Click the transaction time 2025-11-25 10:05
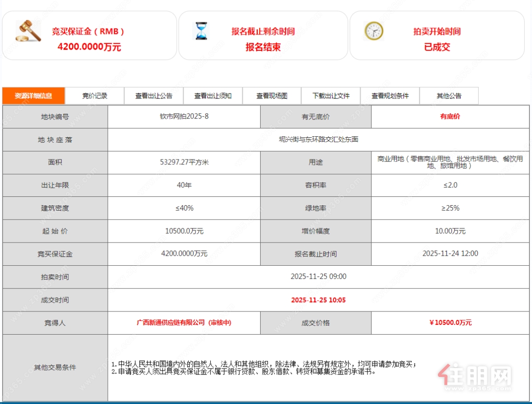The width and height of the screenshot is (532, 404). (318, 300)
